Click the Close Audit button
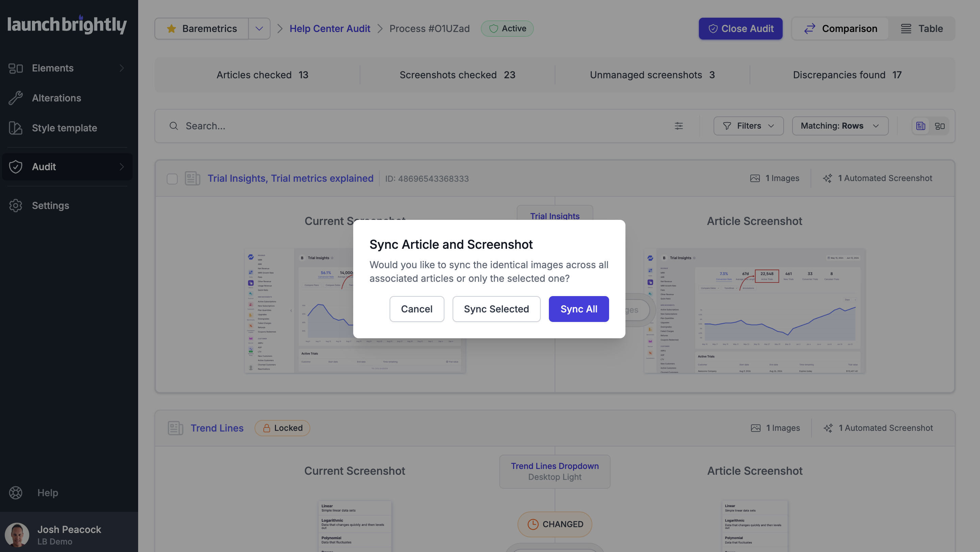Viewport: 980px width, 552px height. pos(740,29)
